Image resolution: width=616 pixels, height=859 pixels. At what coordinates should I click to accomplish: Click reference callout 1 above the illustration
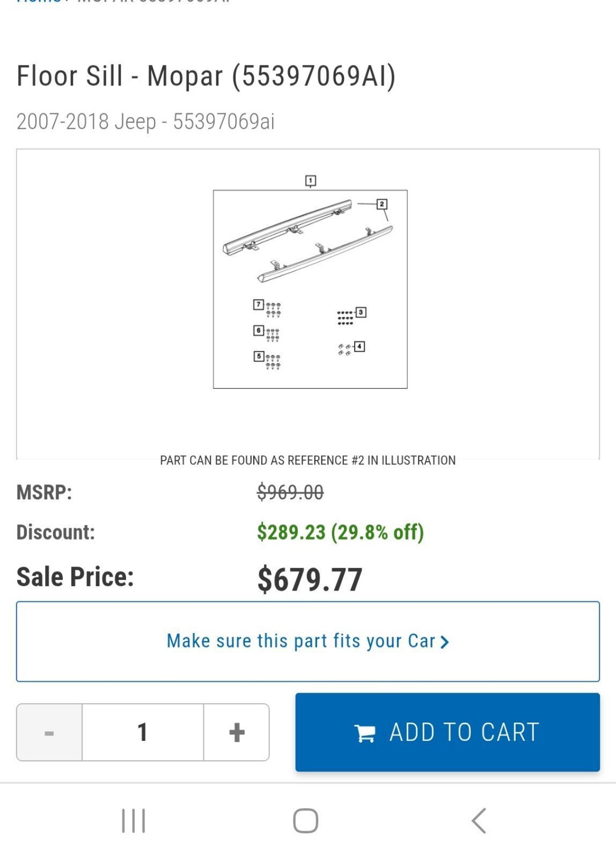[x=311, y=181]
